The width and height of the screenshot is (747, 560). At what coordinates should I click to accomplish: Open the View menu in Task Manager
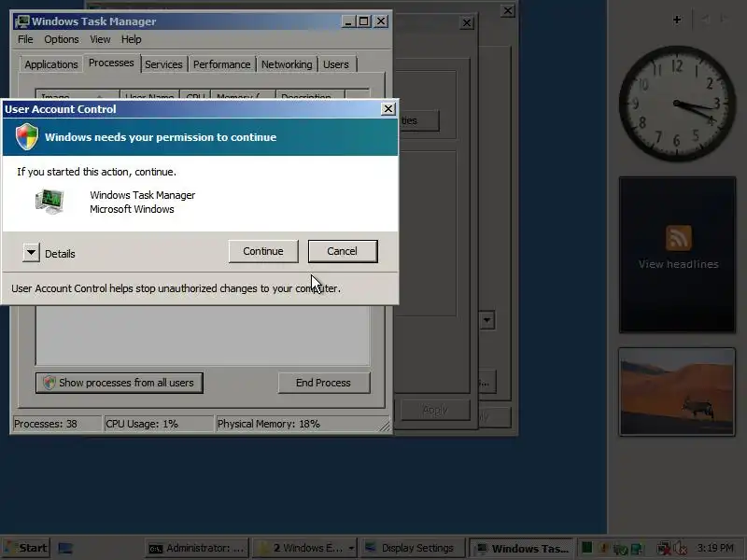pos(100,39)
